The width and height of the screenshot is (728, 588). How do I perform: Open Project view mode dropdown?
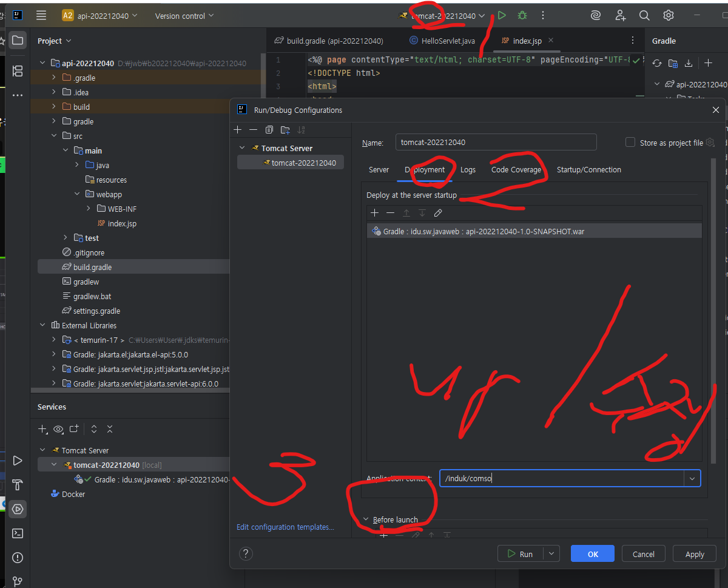coord(55,41)
